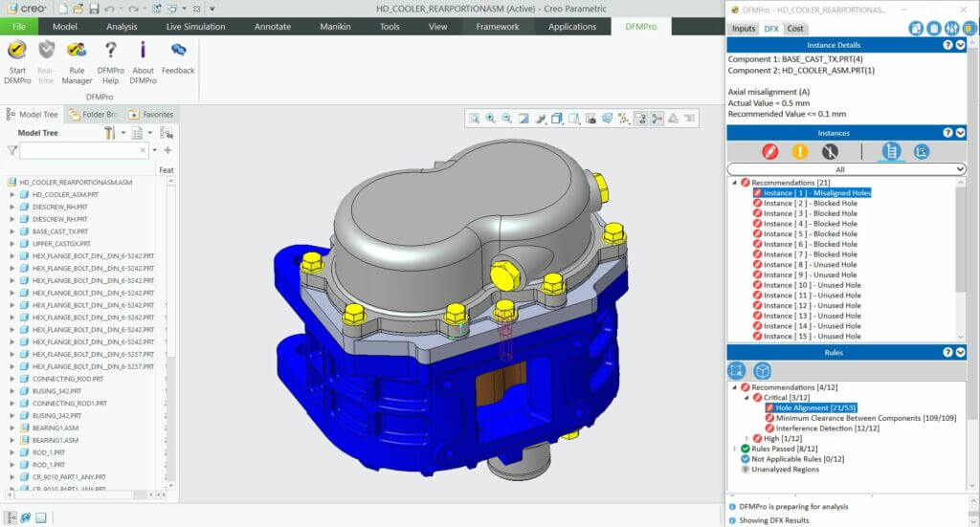This screenshot has width=980, height=527.
Task: Select UPPER_CASTGX.PRT in model tree
Action: (x=61, y=244)
